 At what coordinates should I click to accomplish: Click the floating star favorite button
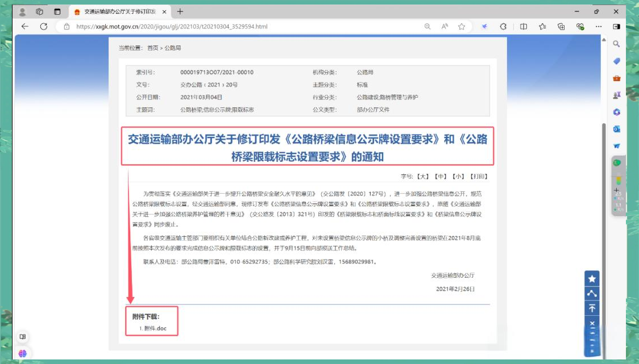pos(592,278)
